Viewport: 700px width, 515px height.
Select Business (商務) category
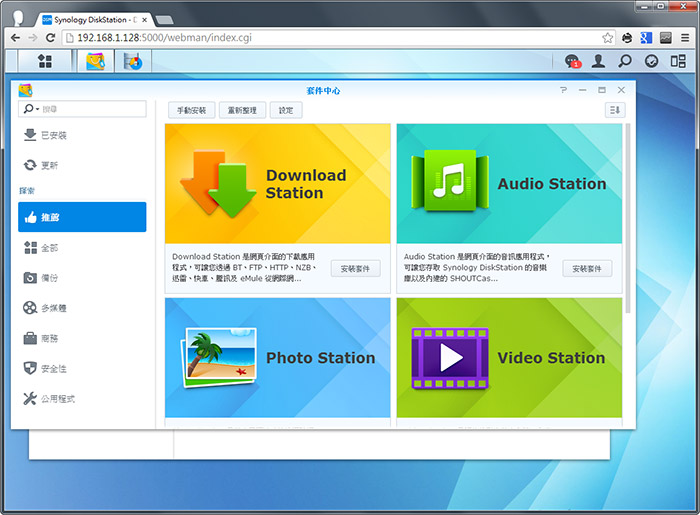click(82, 338)
